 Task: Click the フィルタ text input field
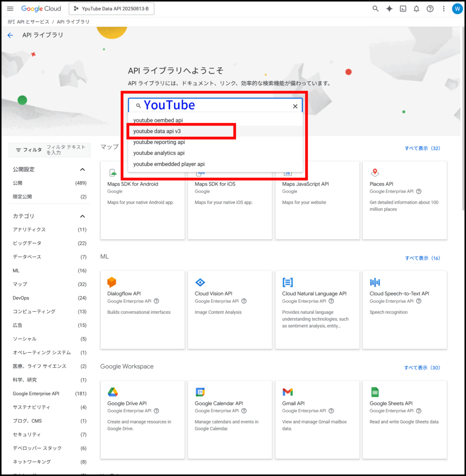(x=67, y=150)
